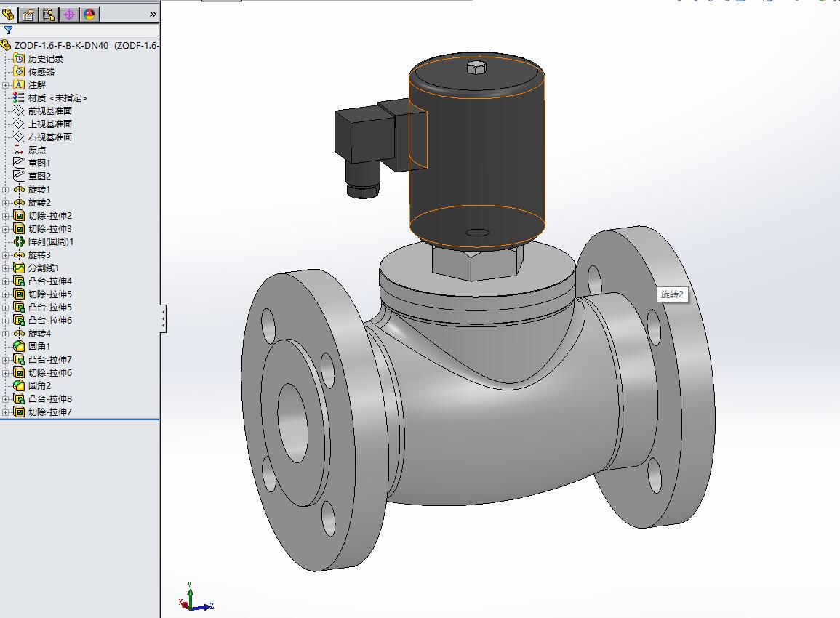Click the 注解 annotations icon

click(x=19, y=84)
